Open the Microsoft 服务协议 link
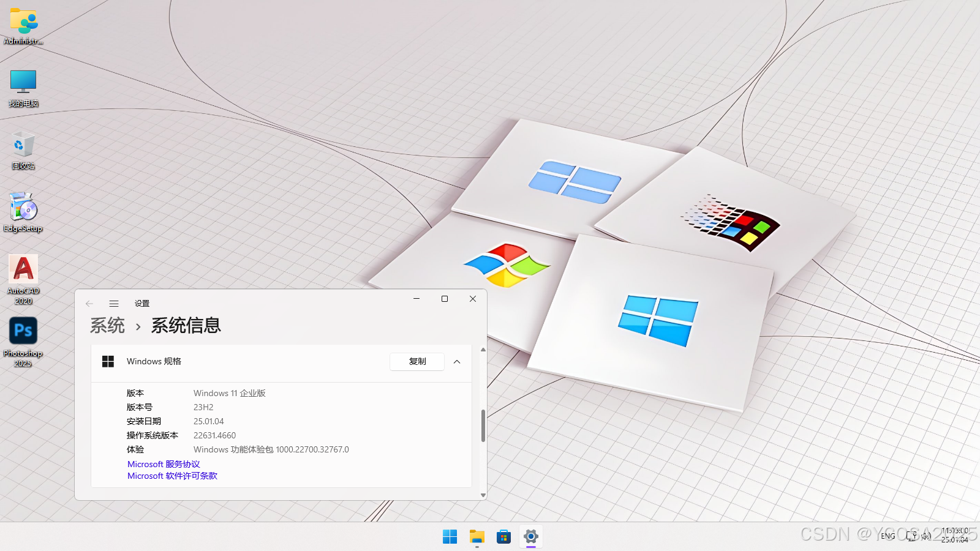This screenshot has height=551, width=980. click(164, 464)
